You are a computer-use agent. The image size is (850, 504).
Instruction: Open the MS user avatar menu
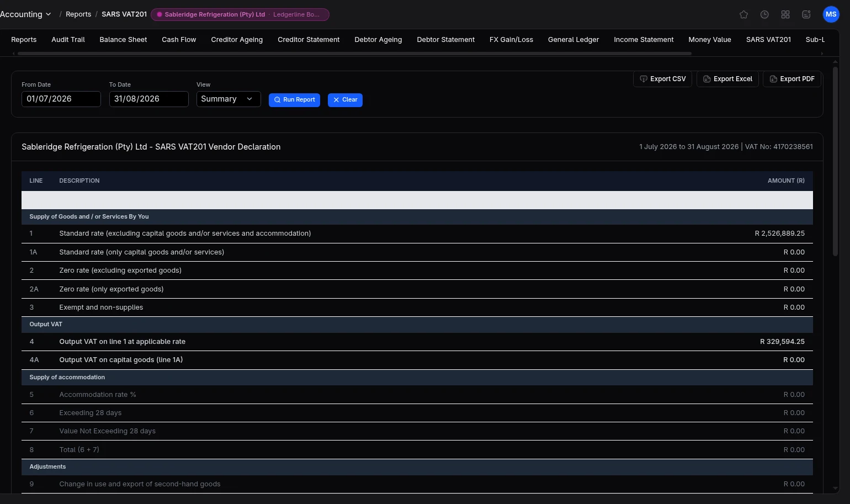pos(831,14)
